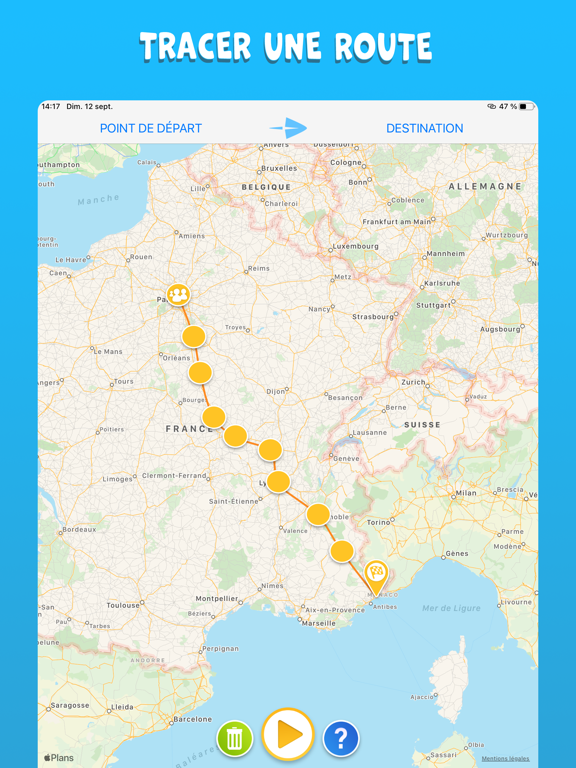Viewport: 576px width, 768px height.
Task: Click the Dim. 12 sept. date
Action: [x=89, y=106]
